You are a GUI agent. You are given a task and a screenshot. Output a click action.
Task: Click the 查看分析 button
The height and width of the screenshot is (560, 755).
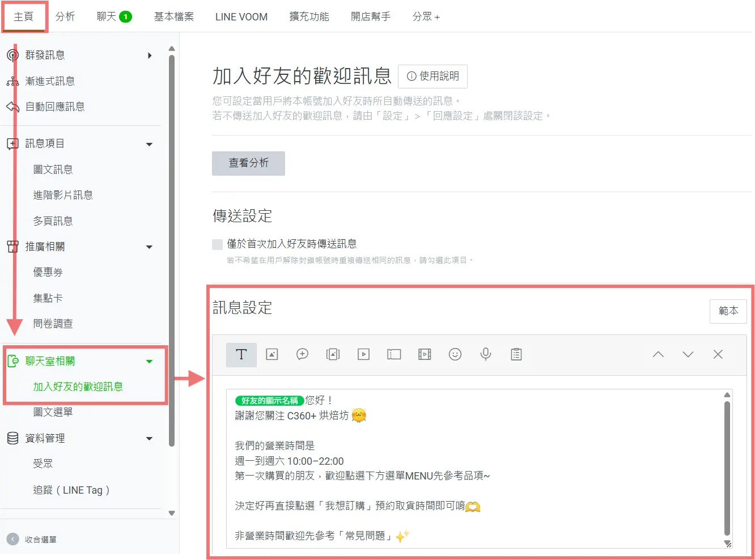click(248, 163)
